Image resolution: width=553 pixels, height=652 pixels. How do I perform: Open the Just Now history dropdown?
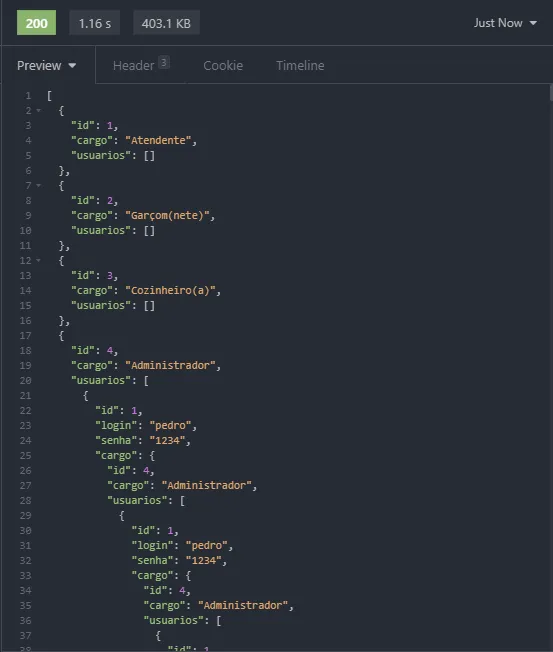[505, 23]
